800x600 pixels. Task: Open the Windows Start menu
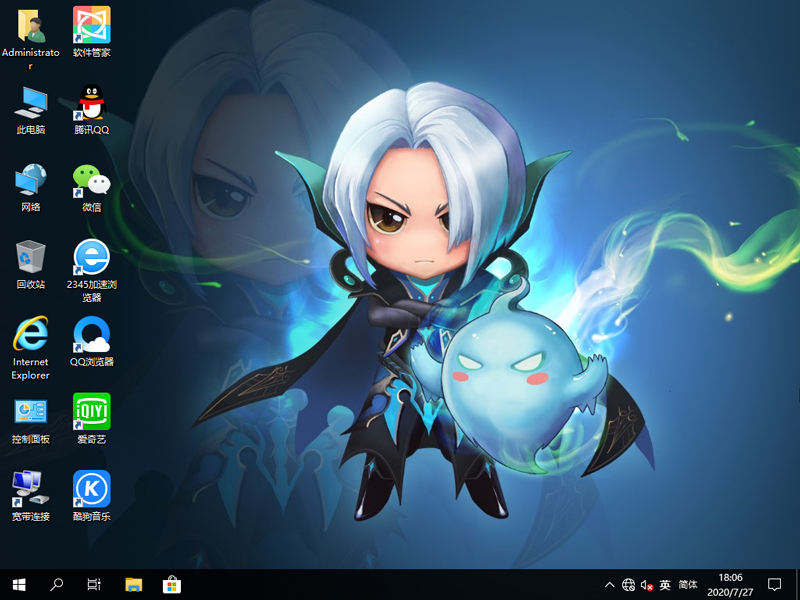[x=19, y=585]
